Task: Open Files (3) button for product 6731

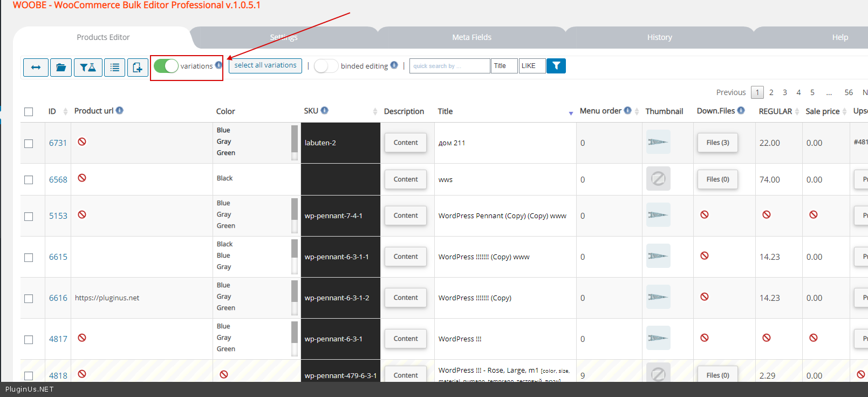Action: point(717,143)
